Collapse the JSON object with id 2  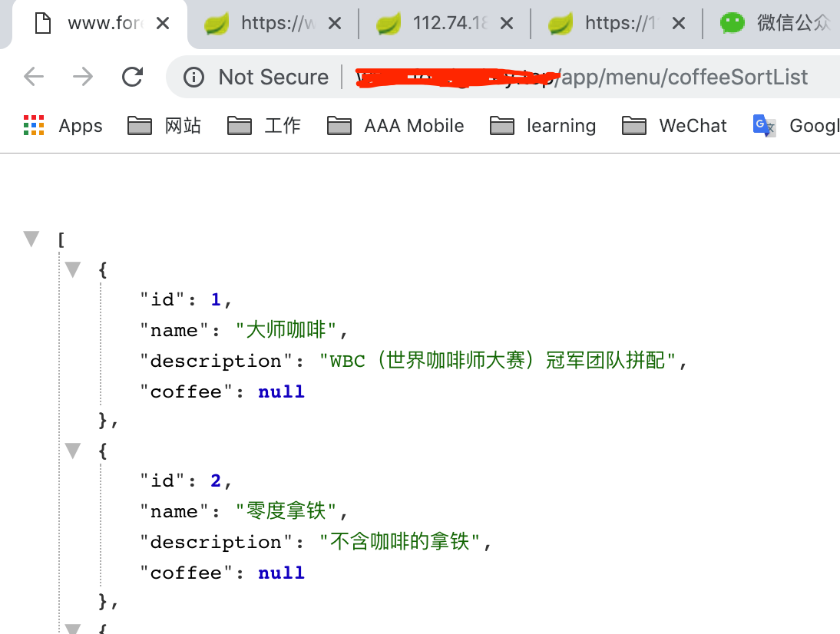tap(73, 451)
